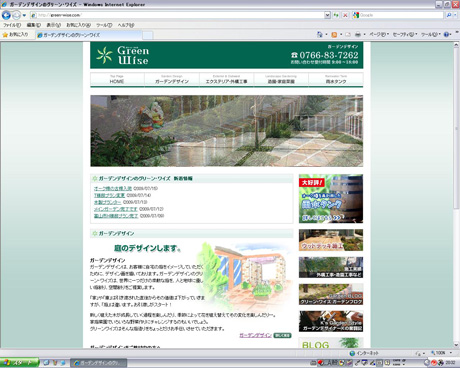The height and width of the screenshot is (368, 460).
Task: Open the bottom news link about 富山市
Action: point(116,216)
